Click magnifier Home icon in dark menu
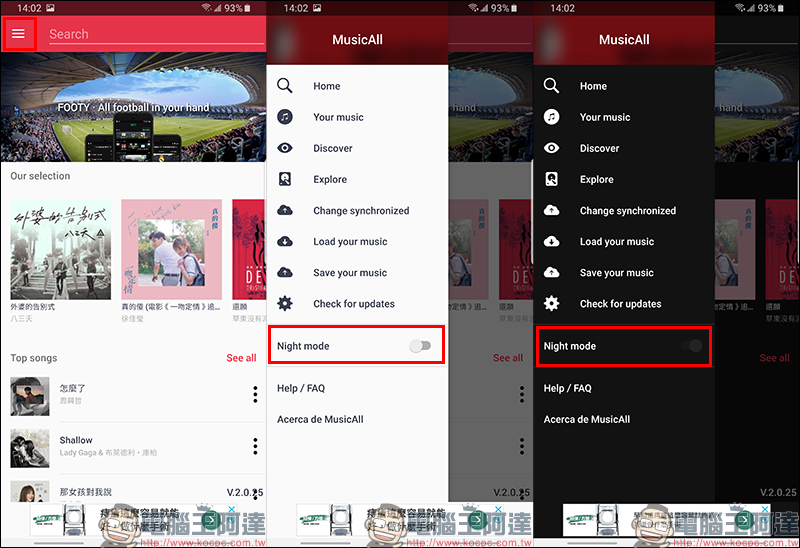Image resolution: width=800 pixels, height=548 pixels. point(552,86)
